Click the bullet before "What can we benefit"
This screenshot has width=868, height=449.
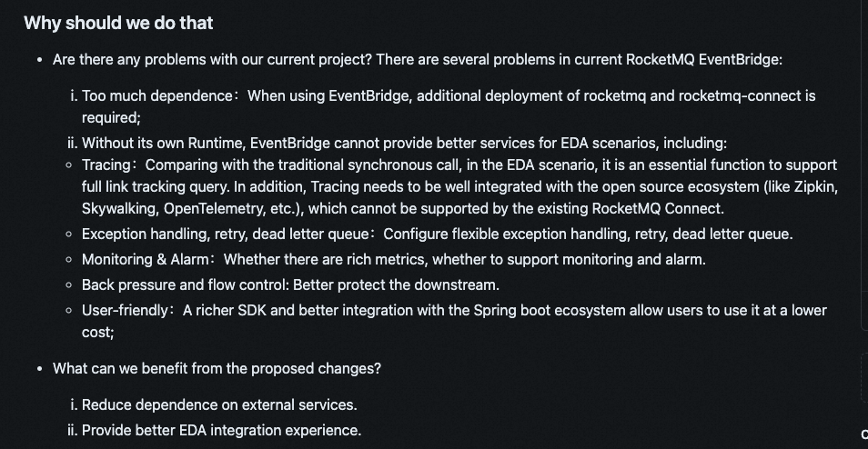tap(39, 369)
